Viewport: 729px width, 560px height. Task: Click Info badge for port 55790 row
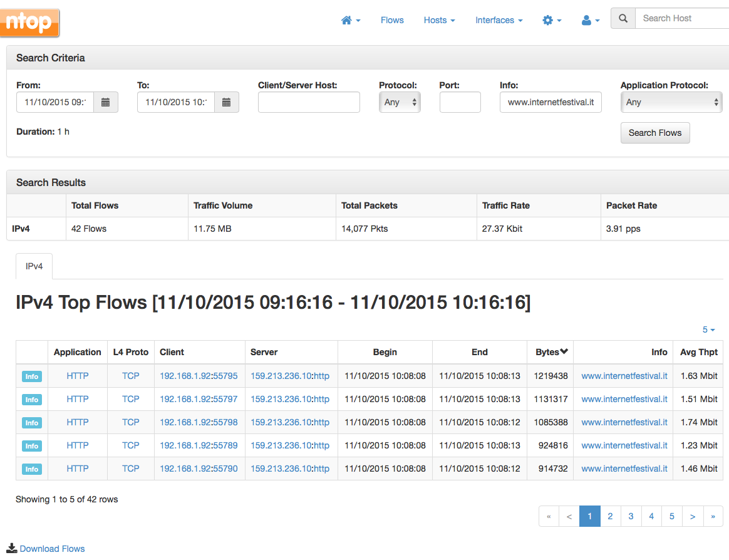(31, 469)
